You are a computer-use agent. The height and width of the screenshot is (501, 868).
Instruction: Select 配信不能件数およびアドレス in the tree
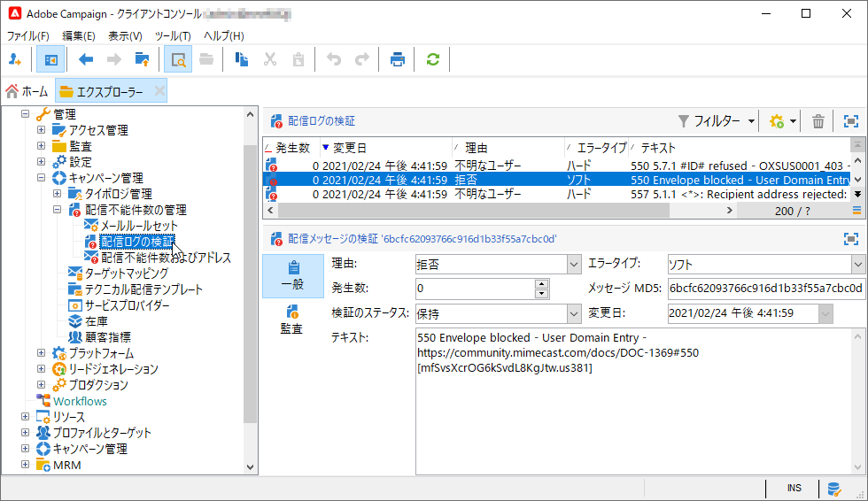click(167, 258)
